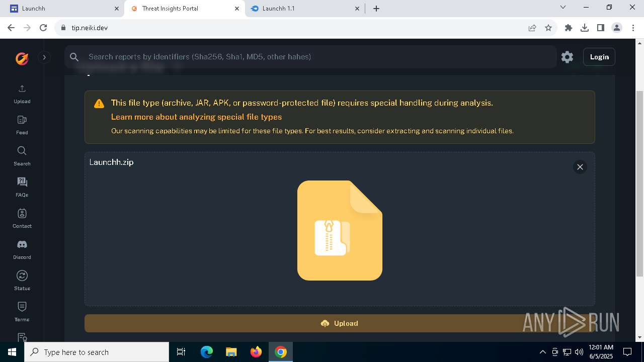Open the Chrome three-dot menu

point(633,28)
